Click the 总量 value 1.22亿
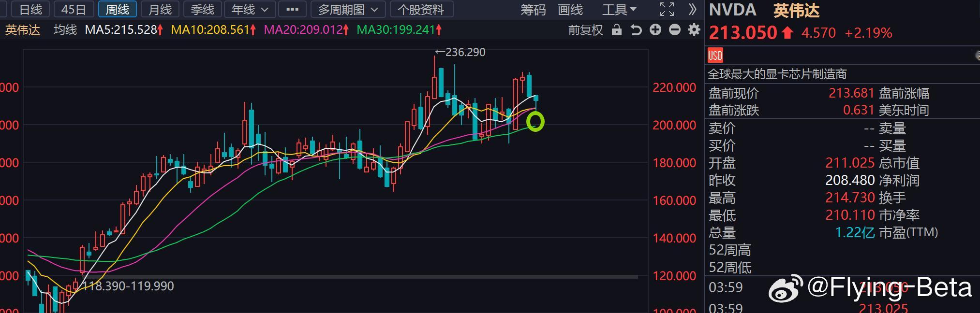This screenshot has height=313, width=980. pyautogui.click(x=855, y=232)
